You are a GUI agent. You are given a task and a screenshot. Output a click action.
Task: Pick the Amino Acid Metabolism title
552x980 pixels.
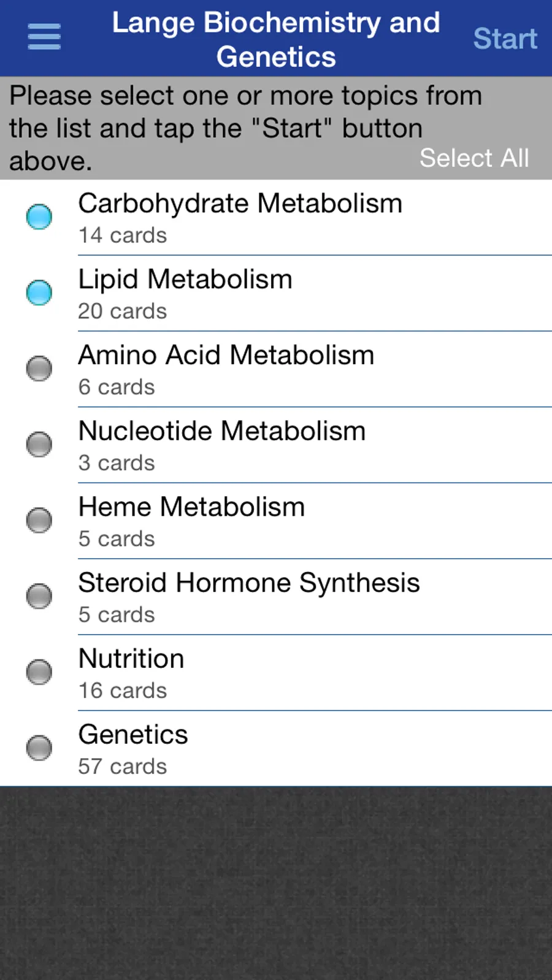[226, 356]
